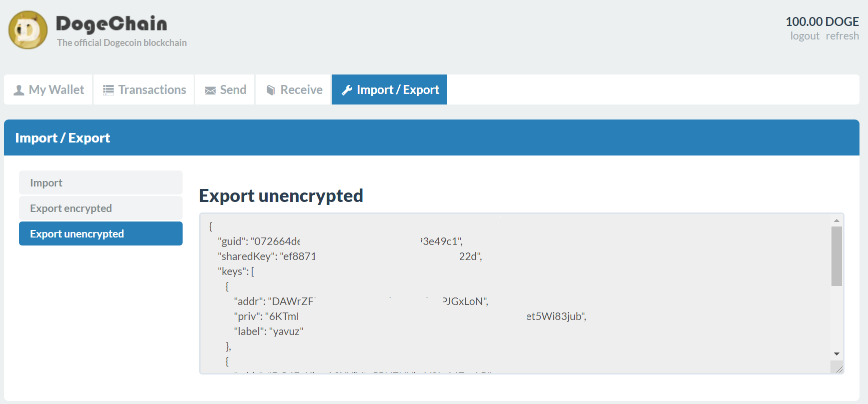The image size is (868, 404).
Task: Click the "sharedKey" line in export
Action: click(350, 256)
